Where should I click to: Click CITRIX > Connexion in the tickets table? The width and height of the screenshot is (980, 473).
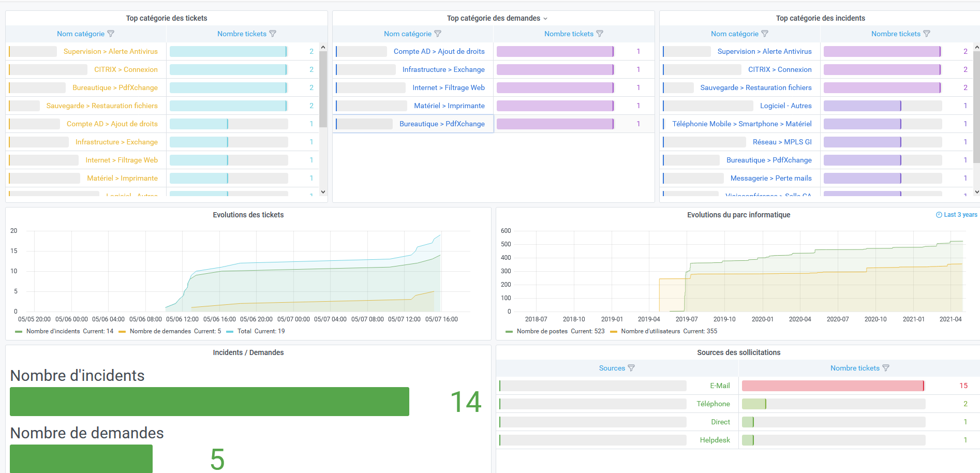126,69
